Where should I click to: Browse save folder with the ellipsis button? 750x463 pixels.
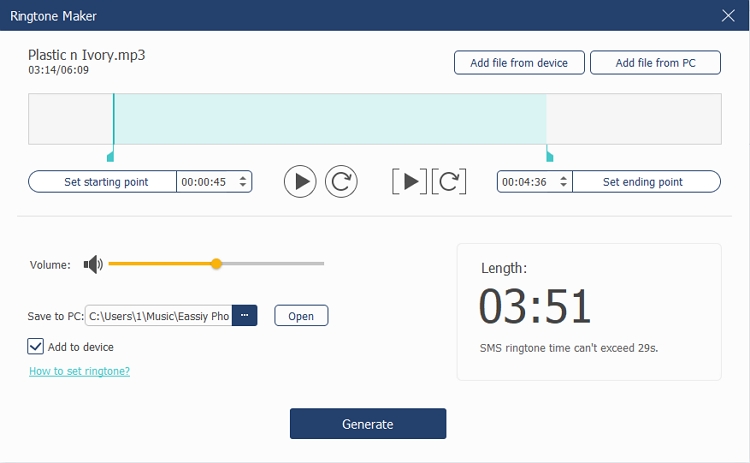[x=244, y=316]
